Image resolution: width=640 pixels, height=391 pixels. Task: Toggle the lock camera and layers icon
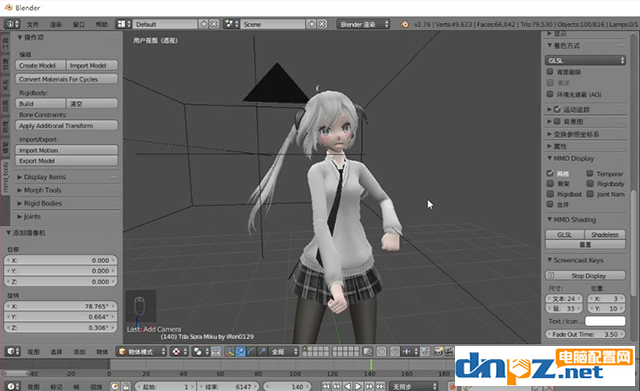pyautogui.click(x=368, y=351)
